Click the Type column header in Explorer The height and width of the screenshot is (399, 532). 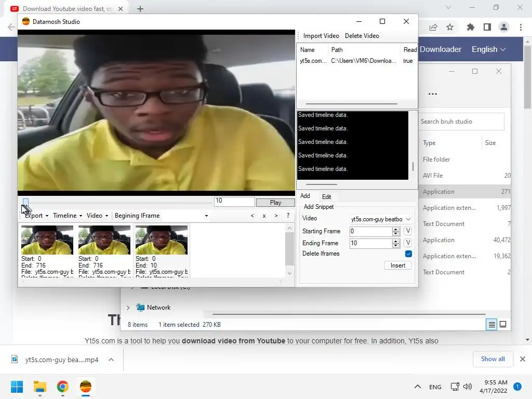pyautogui.click(x=429, y=143)
